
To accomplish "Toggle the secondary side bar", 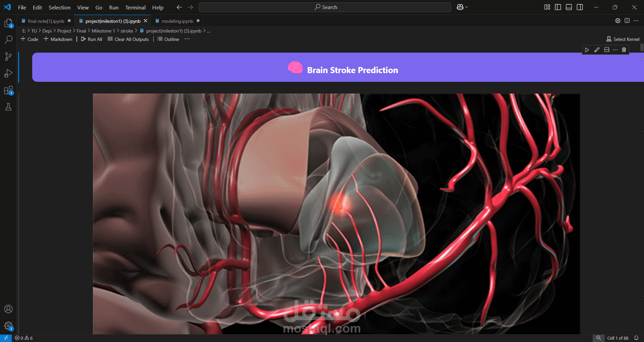I will pyautogui.click(x=580, y=7).
